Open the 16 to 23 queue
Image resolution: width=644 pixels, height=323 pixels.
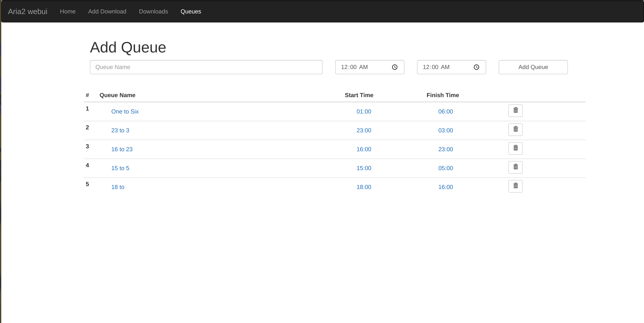pos(122,149)
